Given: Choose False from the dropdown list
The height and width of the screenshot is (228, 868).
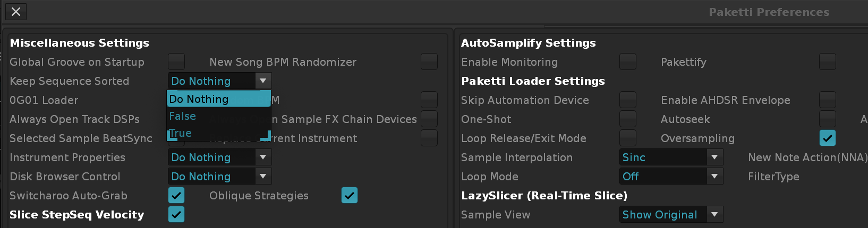Looking at the screenshot, I should (x=183, y=116).
